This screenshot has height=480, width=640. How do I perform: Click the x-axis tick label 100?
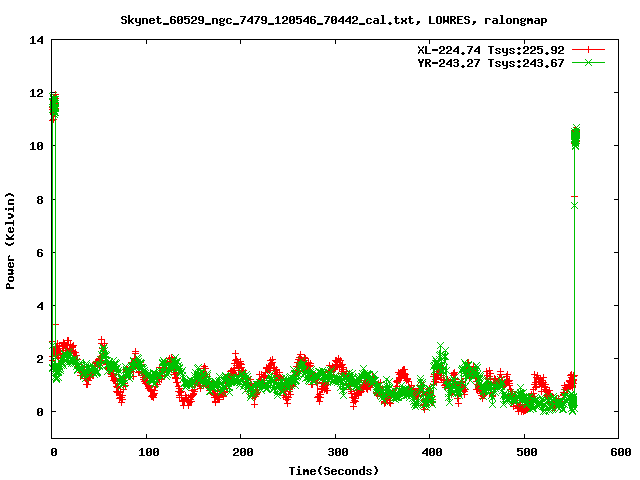(x=148, y=452)
